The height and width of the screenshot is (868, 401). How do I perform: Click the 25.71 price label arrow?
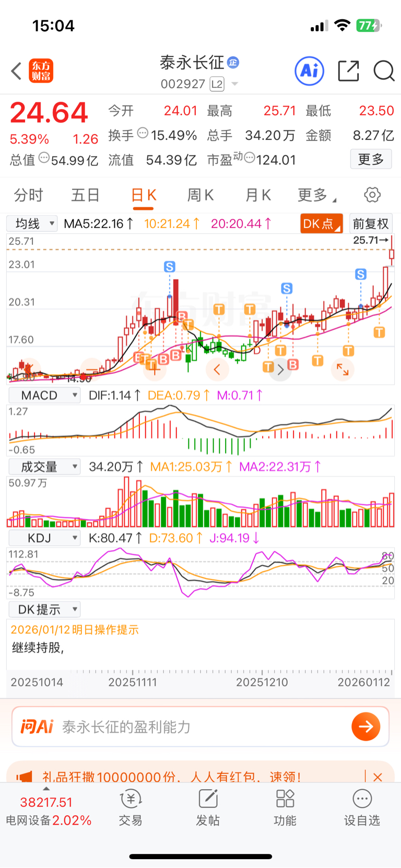(x=371, y=240)
